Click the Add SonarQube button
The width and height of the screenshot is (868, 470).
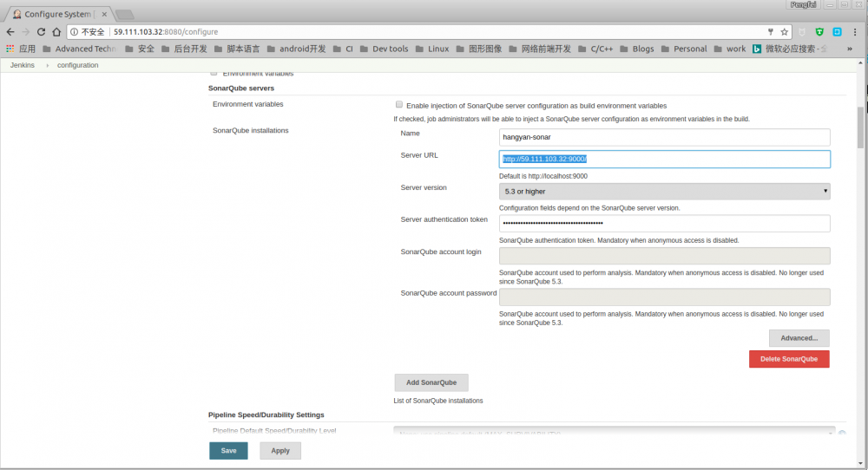point(431,382)
